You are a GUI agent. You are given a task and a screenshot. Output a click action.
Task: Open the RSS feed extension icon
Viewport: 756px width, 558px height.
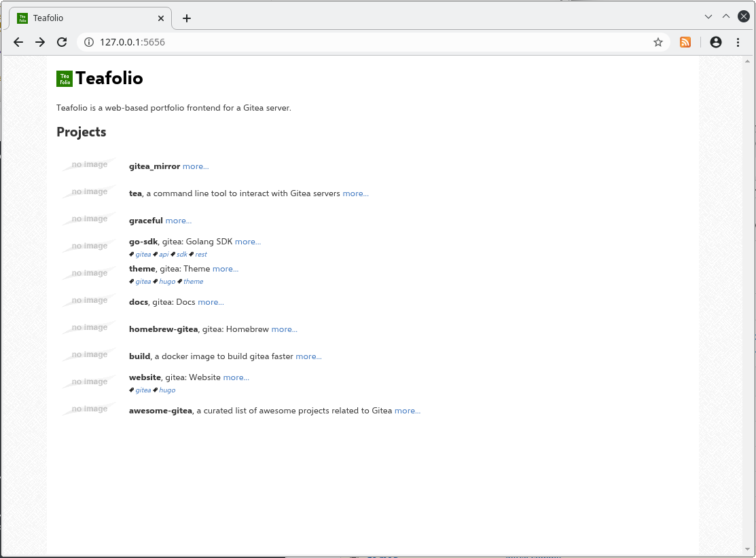(x=685, y=42)
